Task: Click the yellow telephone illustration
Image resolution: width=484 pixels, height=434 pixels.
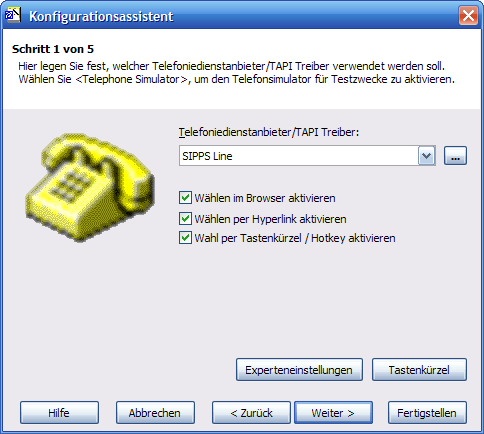Action: 90,187
